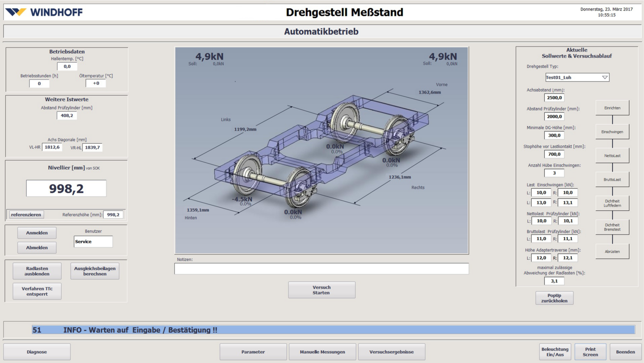The height and width of the screenshot is (363, 644).
Task: Click the Abrüsten step
Action: tap(612, 252)
